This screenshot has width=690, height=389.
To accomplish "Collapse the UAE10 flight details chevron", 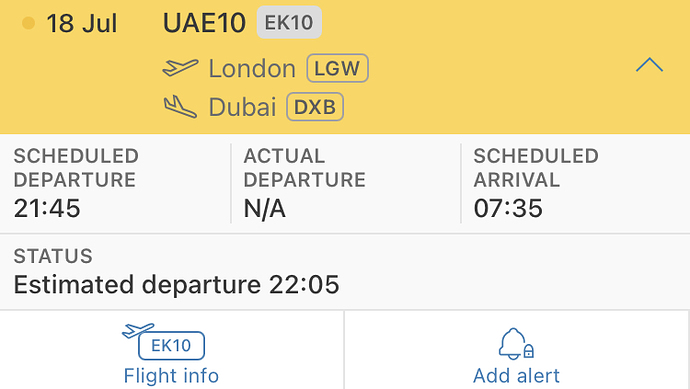I will 649,65.
